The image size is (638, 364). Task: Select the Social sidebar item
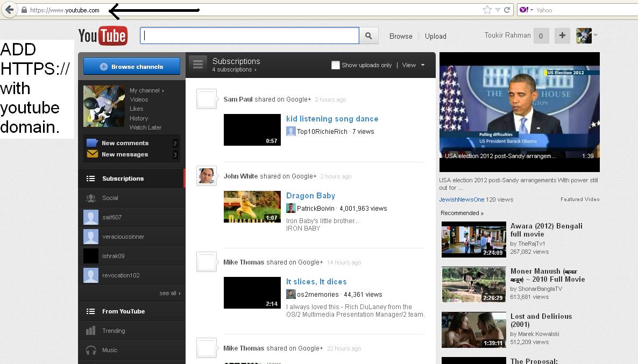click(x=131, y=198)
